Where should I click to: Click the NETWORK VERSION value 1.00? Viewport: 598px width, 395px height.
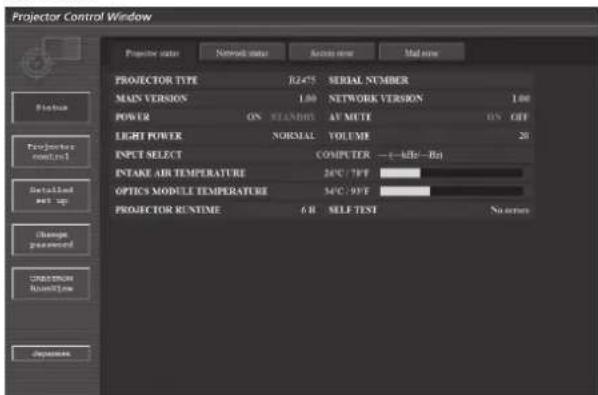521,98
